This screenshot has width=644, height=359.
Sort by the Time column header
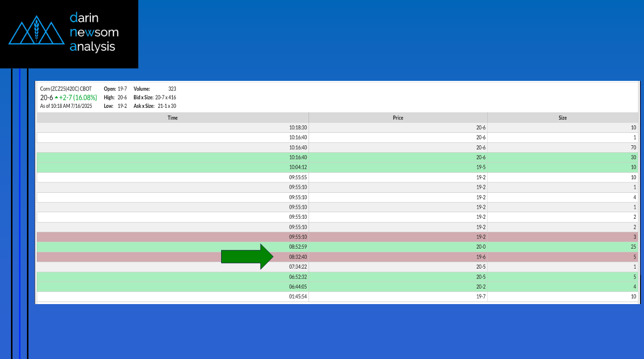pos(173,118)
